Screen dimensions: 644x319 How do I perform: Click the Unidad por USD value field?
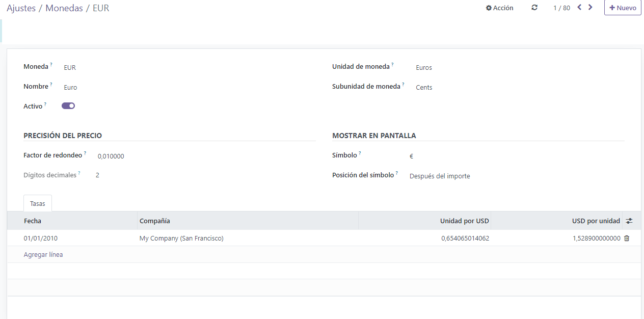coord(465,238)
